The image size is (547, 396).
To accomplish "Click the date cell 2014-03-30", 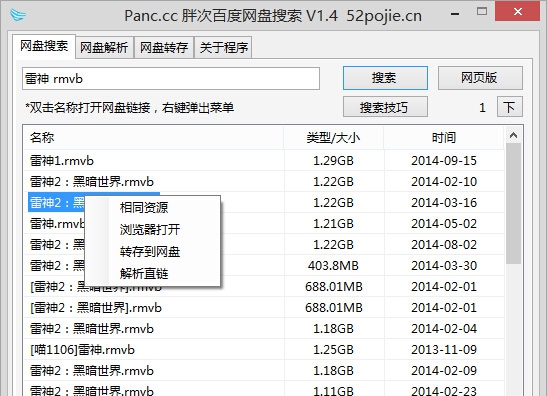I will [x=444, y=266].
